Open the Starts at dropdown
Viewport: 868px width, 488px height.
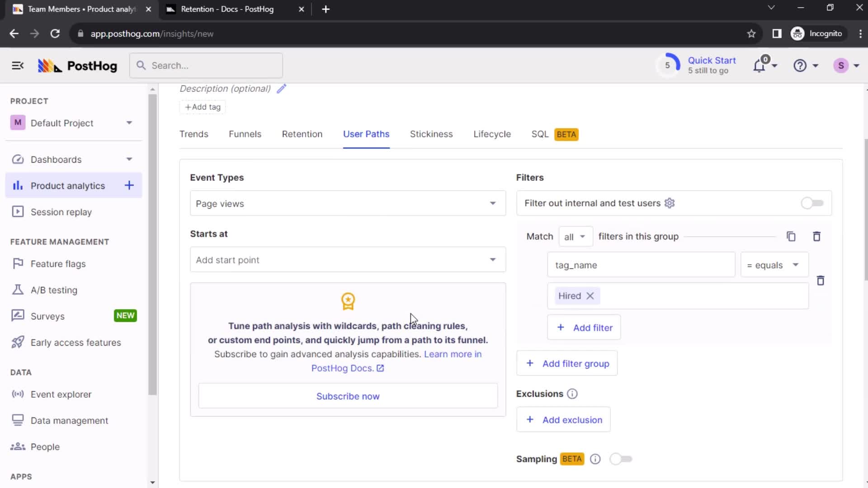click(x=347, y=260)
